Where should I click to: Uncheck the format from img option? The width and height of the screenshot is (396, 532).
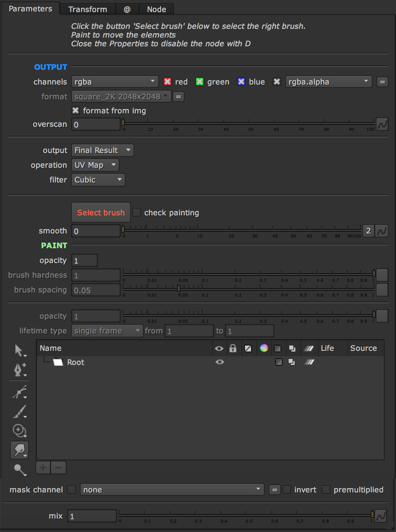coord(76,111)
